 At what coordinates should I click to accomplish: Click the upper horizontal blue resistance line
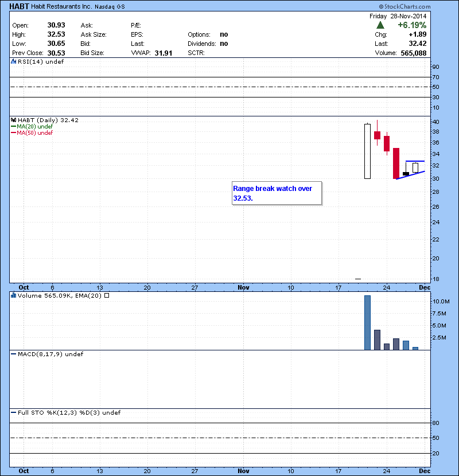click(415, 161)
